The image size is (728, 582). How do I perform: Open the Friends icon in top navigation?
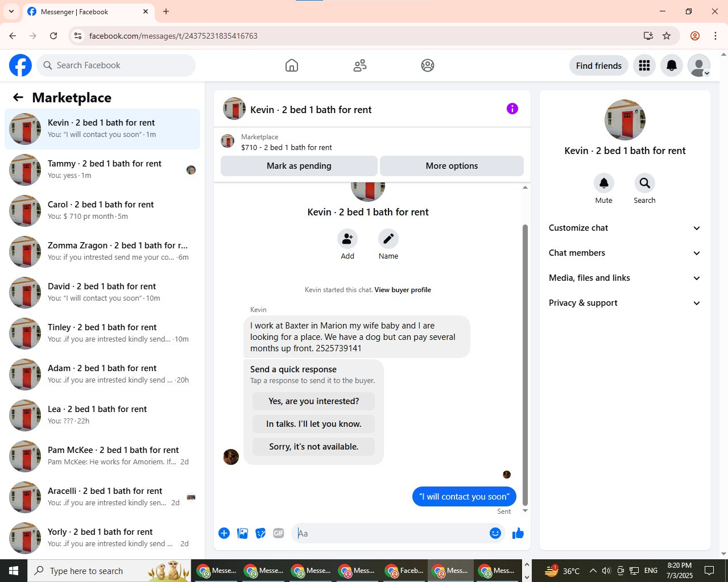(360, 65)
